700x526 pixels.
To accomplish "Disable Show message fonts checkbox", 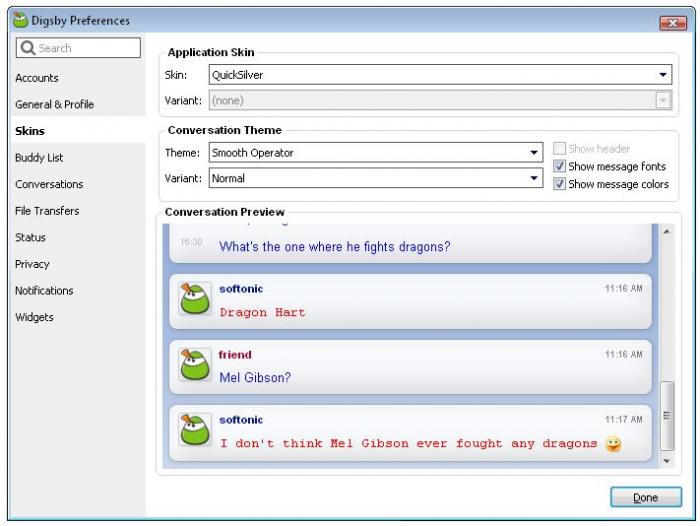I will [559, 166].
